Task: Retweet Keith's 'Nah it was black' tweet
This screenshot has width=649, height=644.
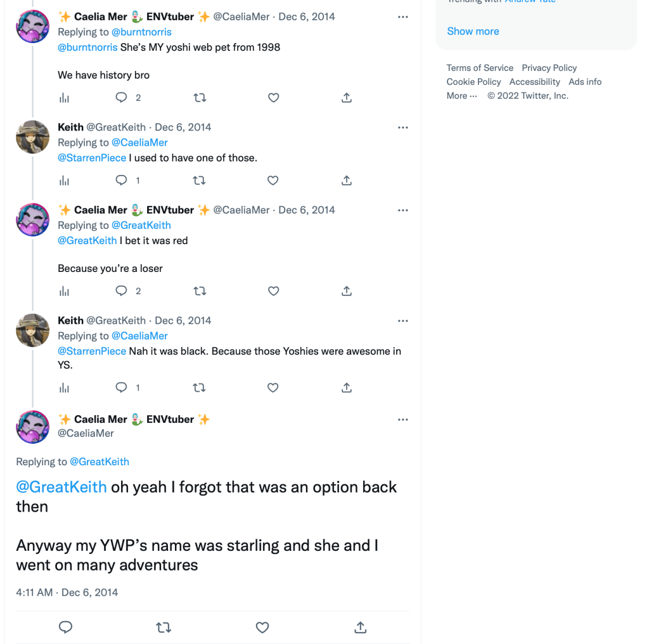Action: 199,387
